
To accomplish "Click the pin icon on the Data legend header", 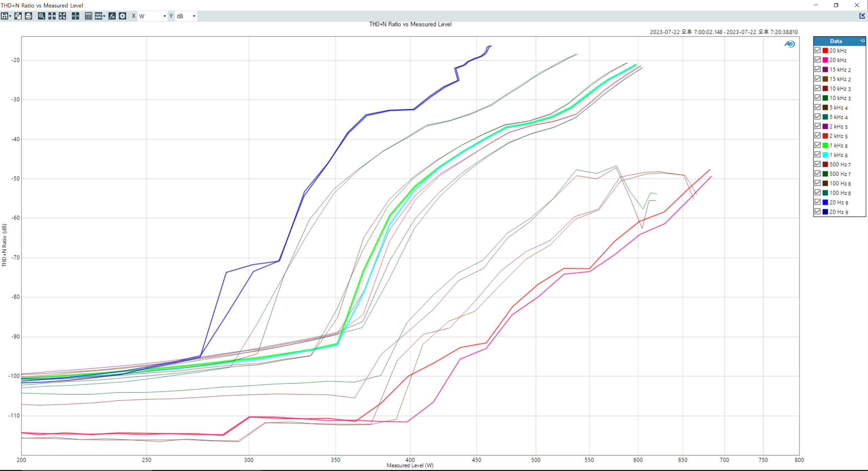I will (862, 41).
